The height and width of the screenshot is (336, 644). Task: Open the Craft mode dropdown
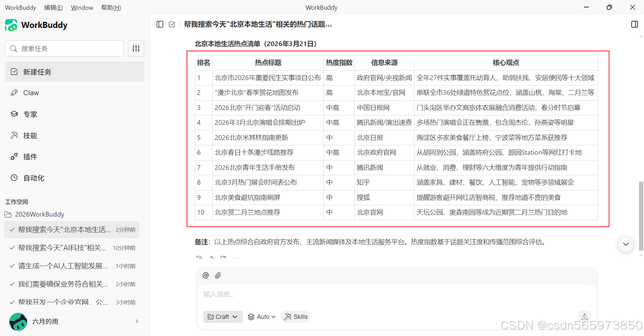[223, 317]
